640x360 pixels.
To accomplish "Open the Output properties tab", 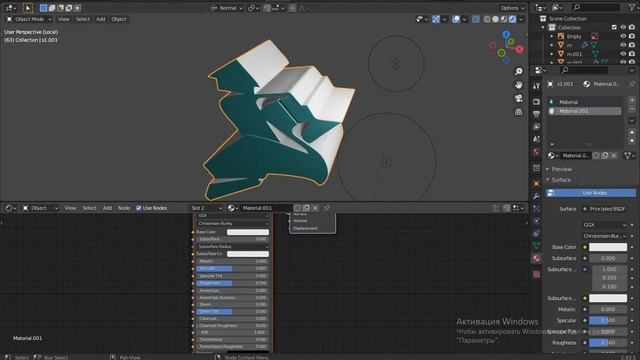I will 536,114.
